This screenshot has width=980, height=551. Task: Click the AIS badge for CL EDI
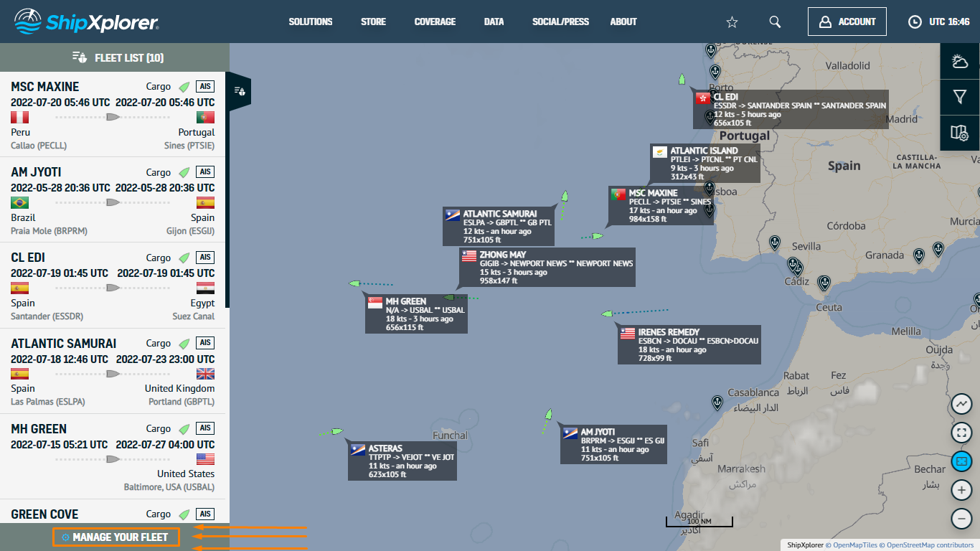pos(205,258)
